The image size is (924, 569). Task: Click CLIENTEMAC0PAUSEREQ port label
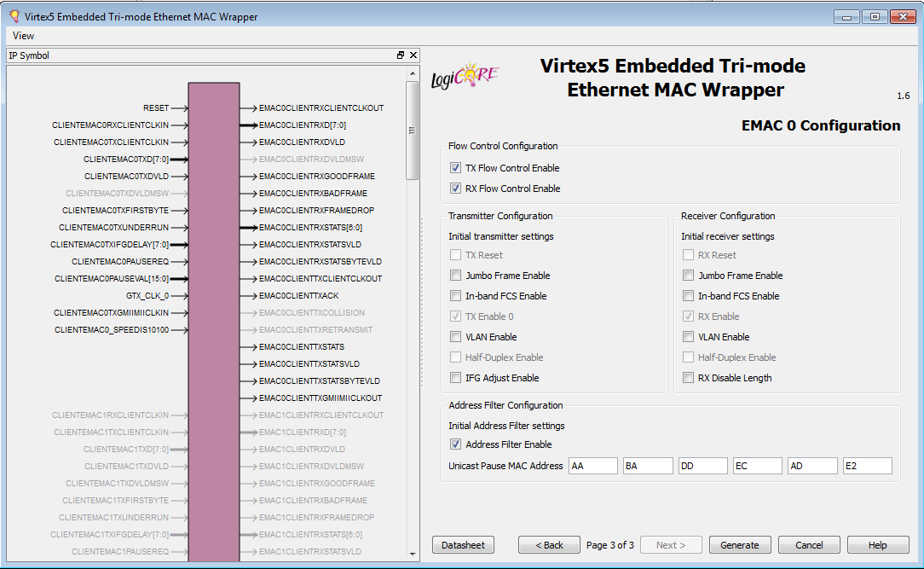tap(120, 261)
